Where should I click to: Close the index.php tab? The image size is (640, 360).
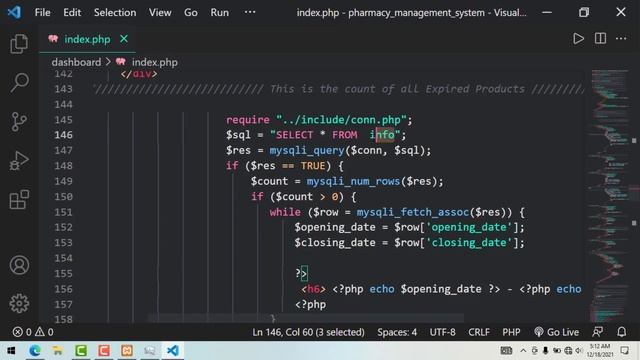tap(124, 39)
